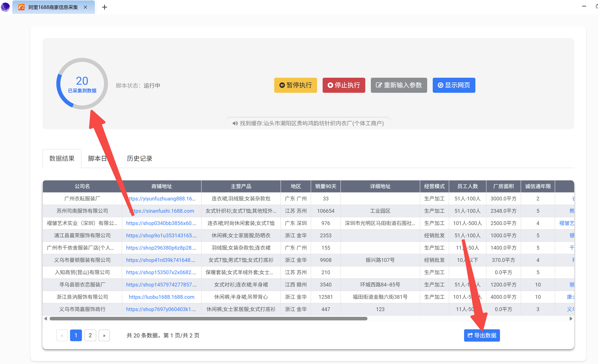Viewport: 598px width, 364px height.
Task: Select the 义乌市曼顿服装有限公司 cell
Action: (82, 260)
